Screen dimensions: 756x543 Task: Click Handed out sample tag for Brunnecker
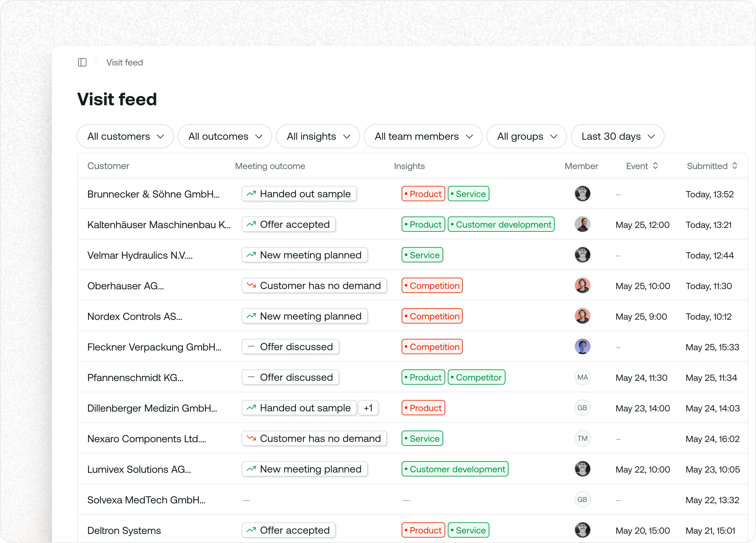point(299,194)
